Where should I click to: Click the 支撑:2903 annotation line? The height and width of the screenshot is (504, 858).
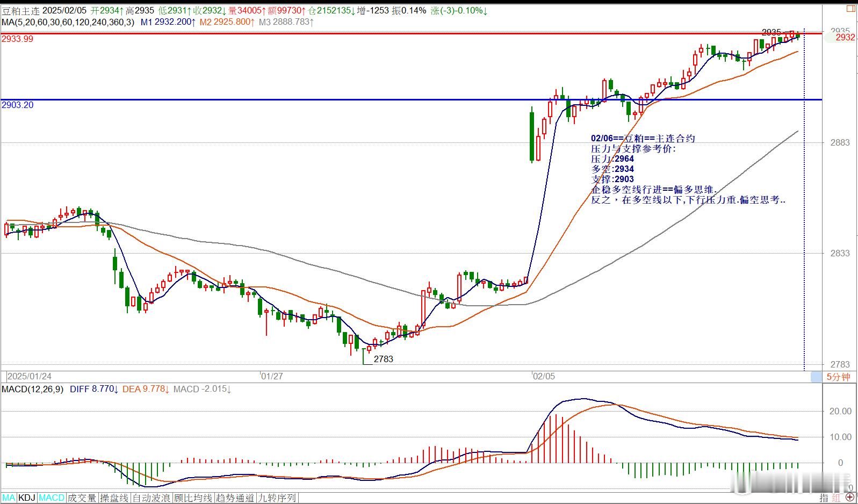612,179
